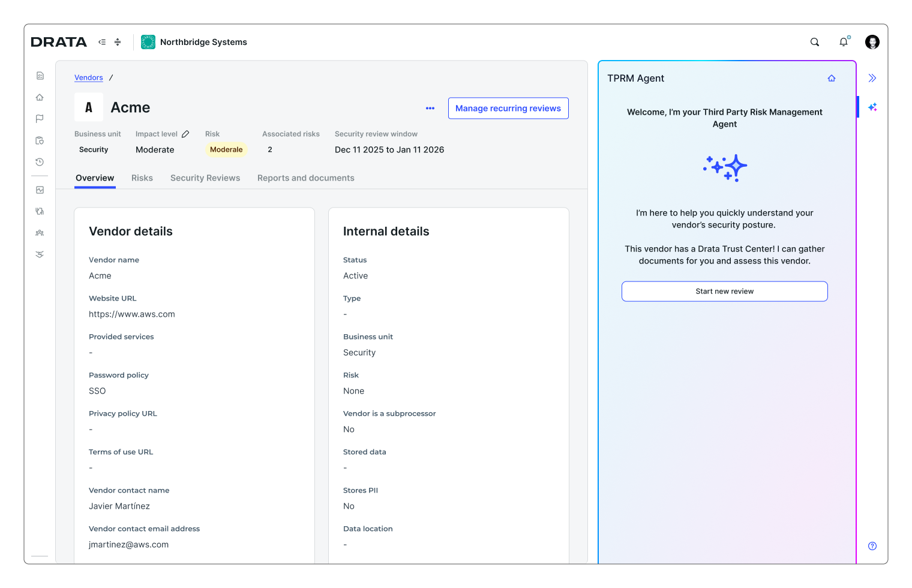Open the search from the top bar
912x588 pixels.
(x=814, y=42)
